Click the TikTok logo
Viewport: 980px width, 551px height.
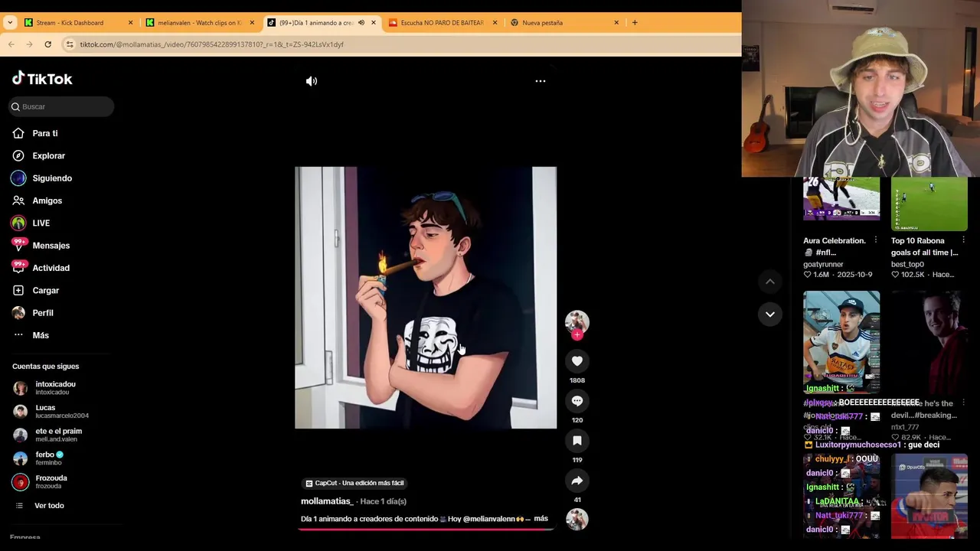tap(42, 79)
